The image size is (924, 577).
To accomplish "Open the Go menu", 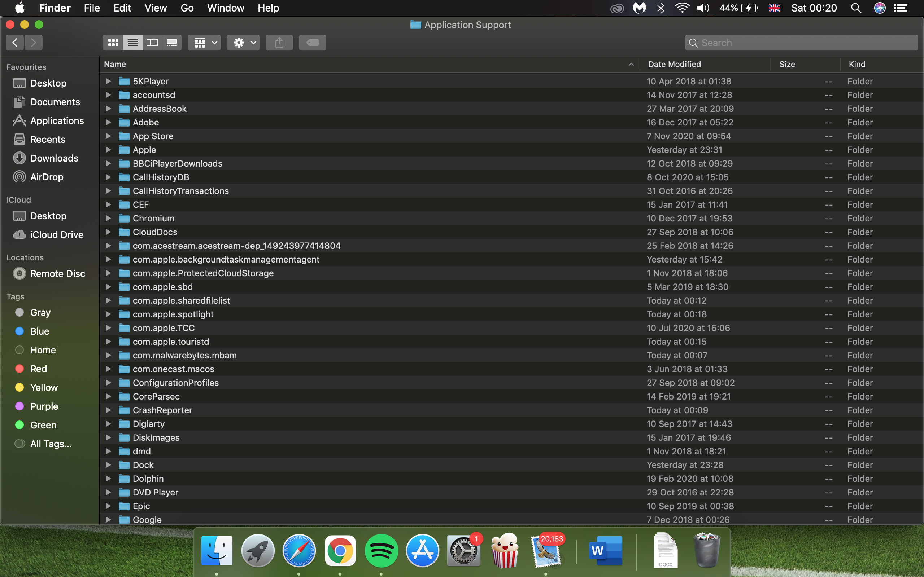I will [187, 8].
